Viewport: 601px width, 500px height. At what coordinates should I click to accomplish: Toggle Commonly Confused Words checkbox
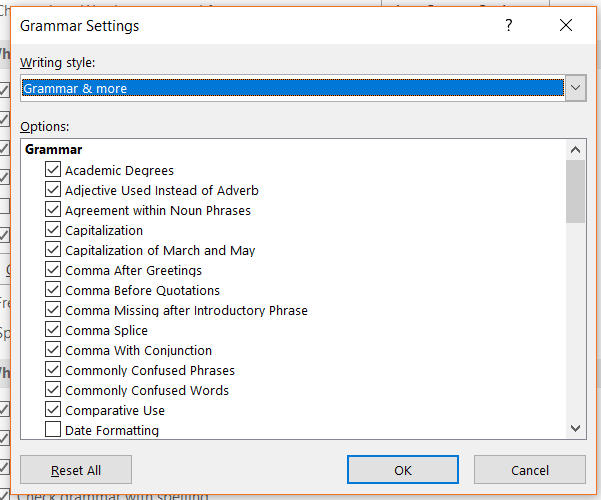click(53, 390)
